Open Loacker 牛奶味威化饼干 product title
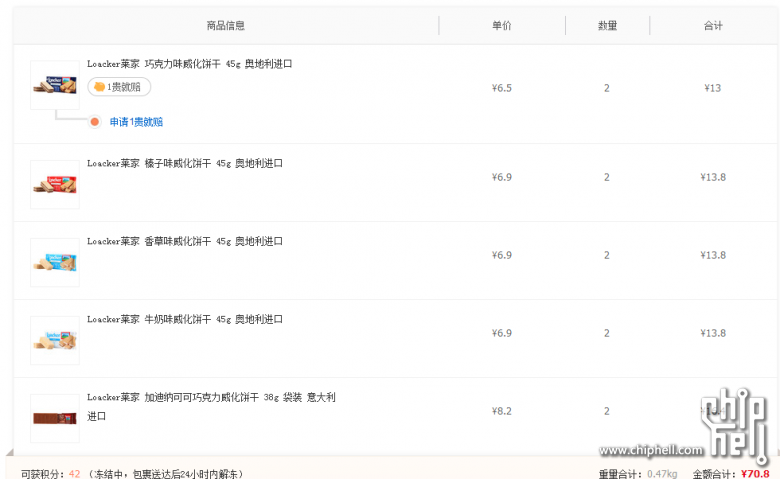This screenshot has height=479, width=780. click(x=185, y=319)
